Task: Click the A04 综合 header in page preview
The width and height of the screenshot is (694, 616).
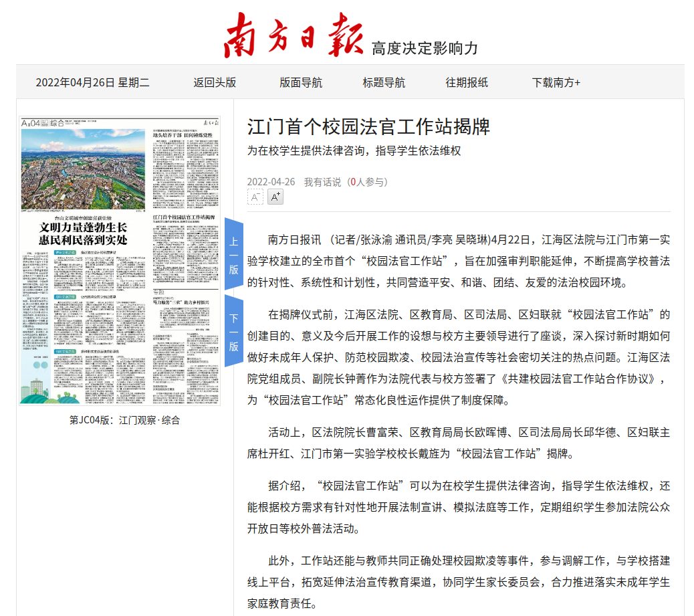Action: (43, 123)
